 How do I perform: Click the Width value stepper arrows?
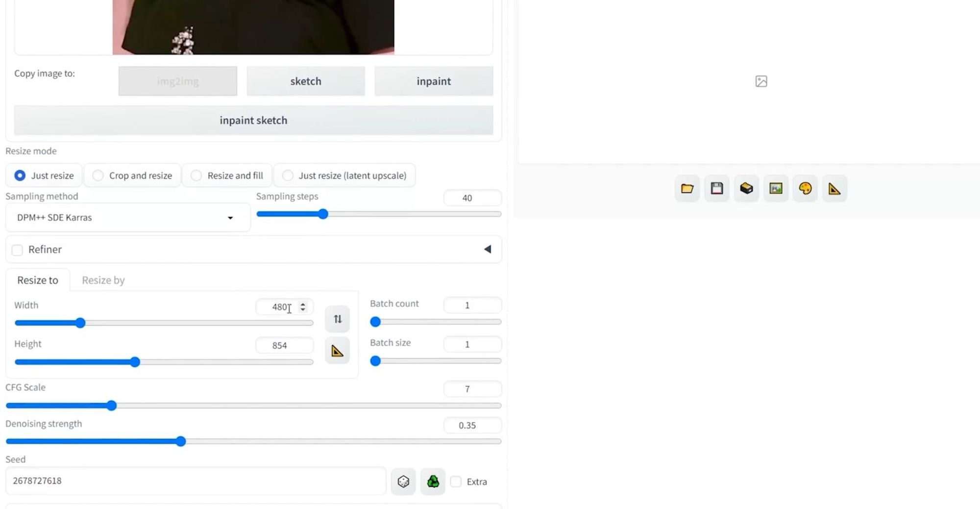(303, 307)
